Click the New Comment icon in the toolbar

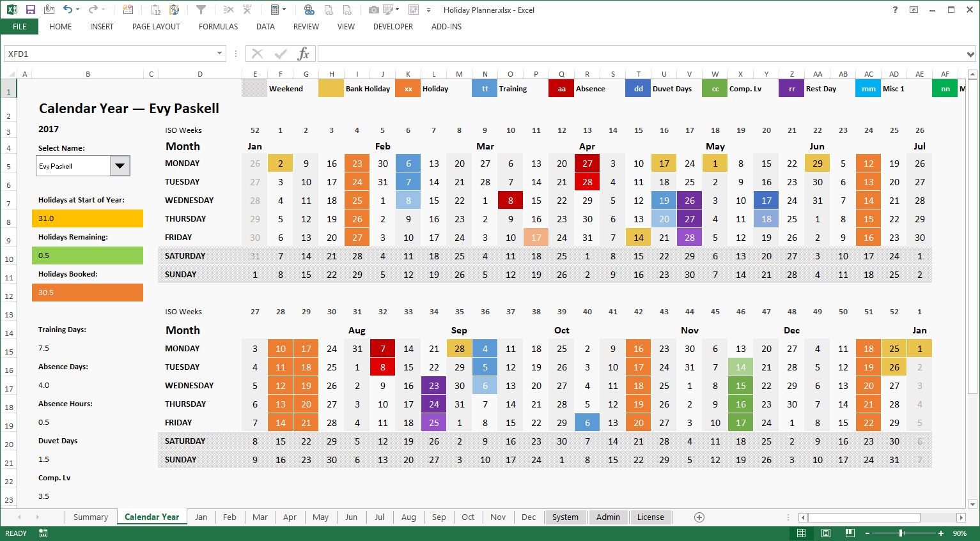point(128,9)
